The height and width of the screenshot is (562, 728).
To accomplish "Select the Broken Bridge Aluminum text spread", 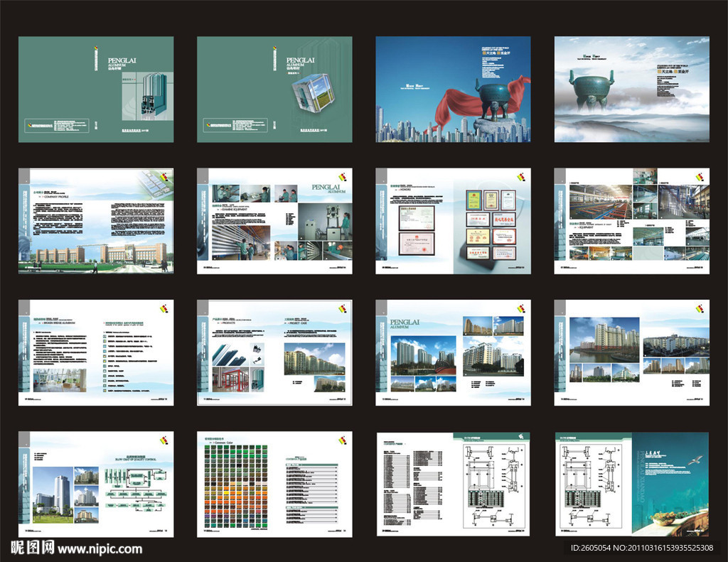I will [96, 352].
